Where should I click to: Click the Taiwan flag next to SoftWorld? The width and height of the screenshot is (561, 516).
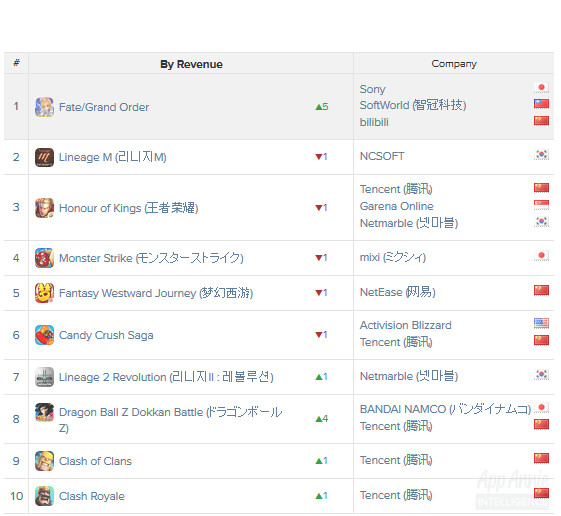click(x=541, y=104)
